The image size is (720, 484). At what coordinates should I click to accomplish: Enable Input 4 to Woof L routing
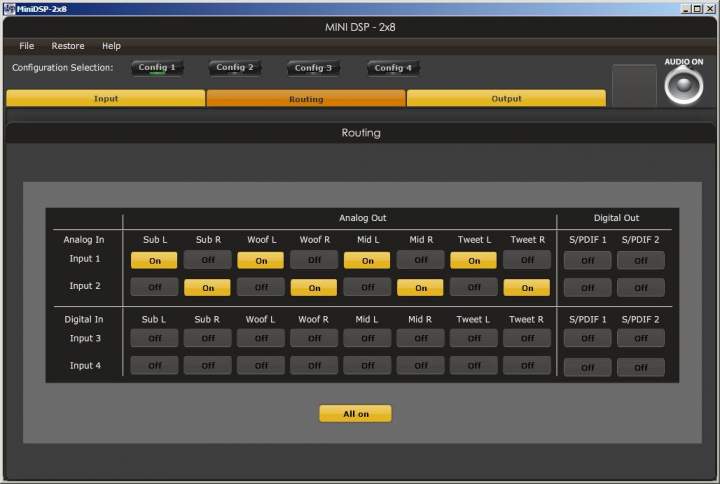261,366
